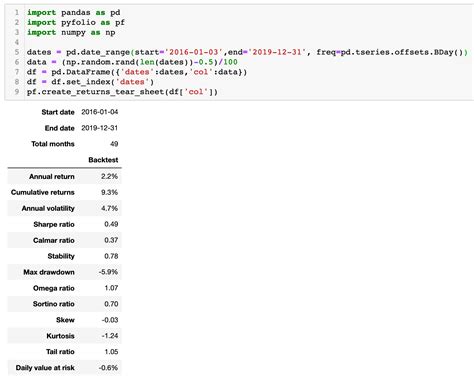Select the Max drawdown value -5.9%
The height and width of the screenshot is (376, 474).
click(108, 272)
